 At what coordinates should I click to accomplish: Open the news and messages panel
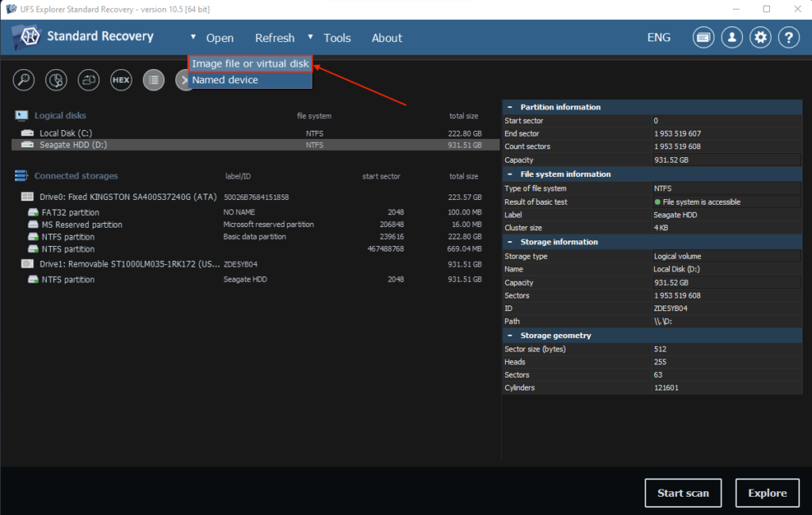pos(703,37)
